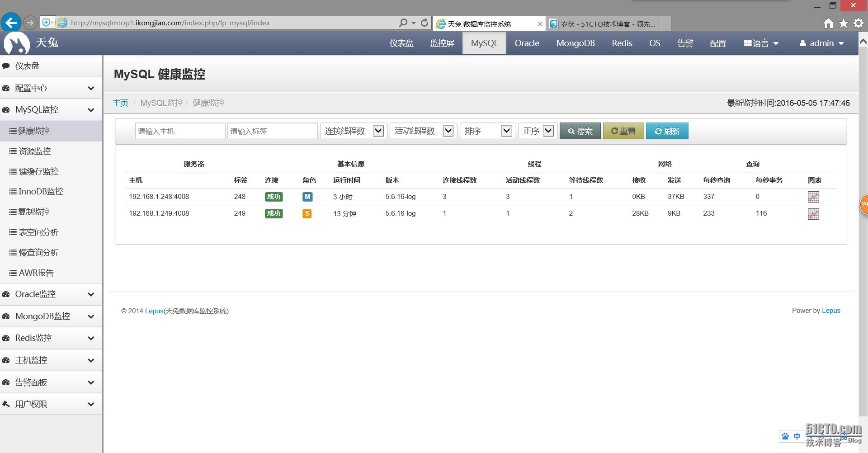Open chart icon for 192.168.1.249:4008
The image size is (868, 453).
[813, 214]
